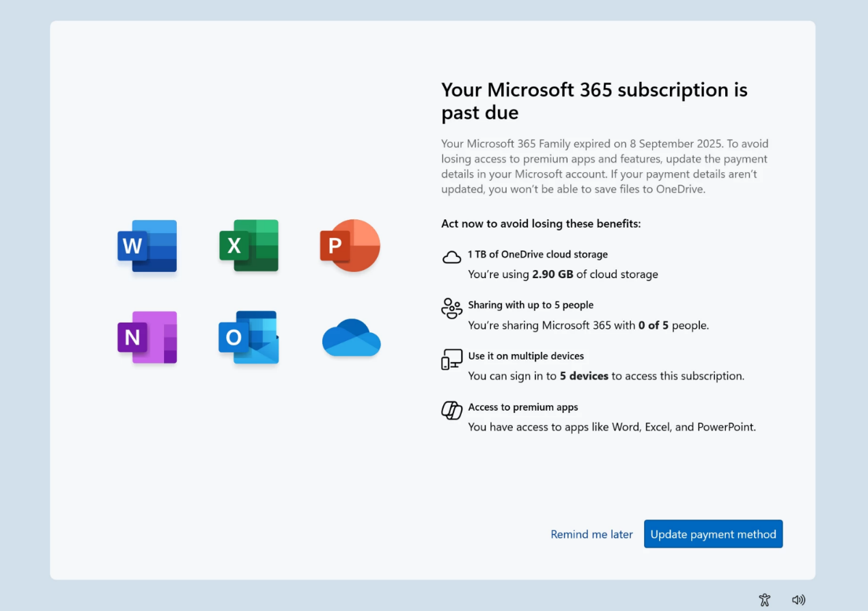Image resolution: width=868 pixels, height=611 pixels.
Task: Click '1 TB of OneDrive cloud storage'
Action: [x=537, y=254]
